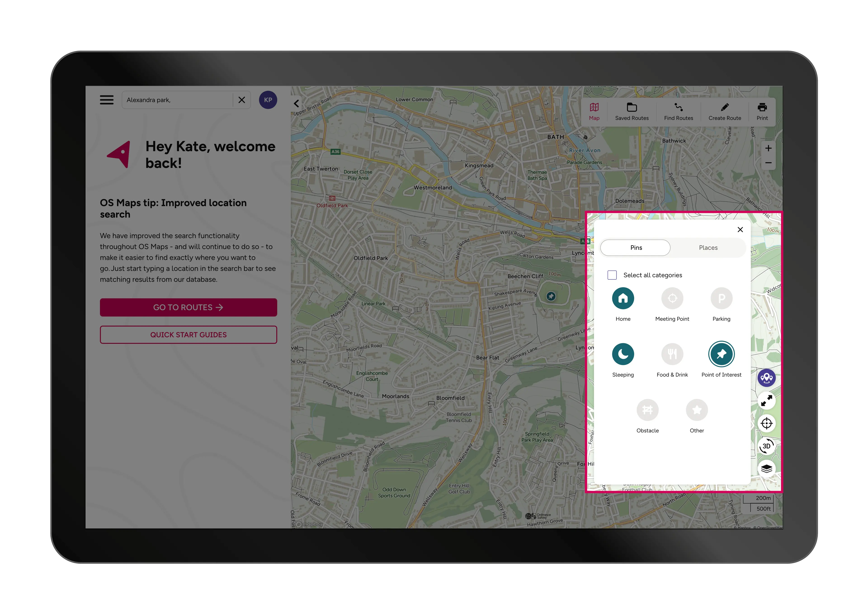Viewport: 868px width, 614px height.
Task: Click the Calton Gardens map label
Action: click(x=536, y=256)
